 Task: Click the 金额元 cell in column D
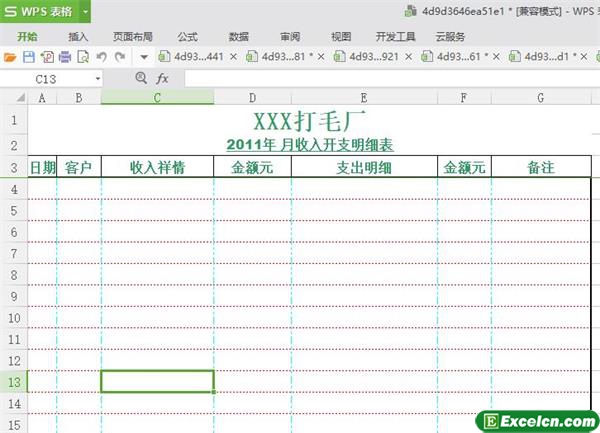pos(253,167)
